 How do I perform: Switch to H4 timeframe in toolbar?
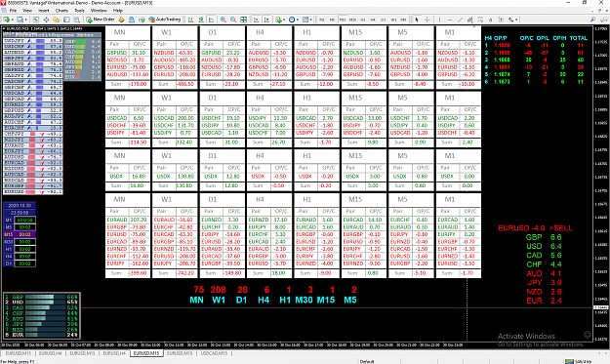[x=373, y=20]
